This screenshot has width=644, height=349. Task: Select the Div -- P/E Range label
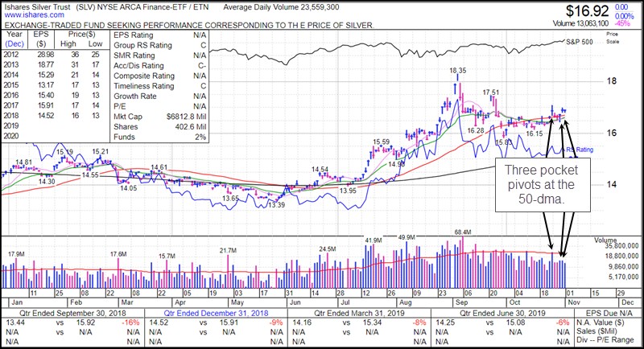click(x=605, y=340)
